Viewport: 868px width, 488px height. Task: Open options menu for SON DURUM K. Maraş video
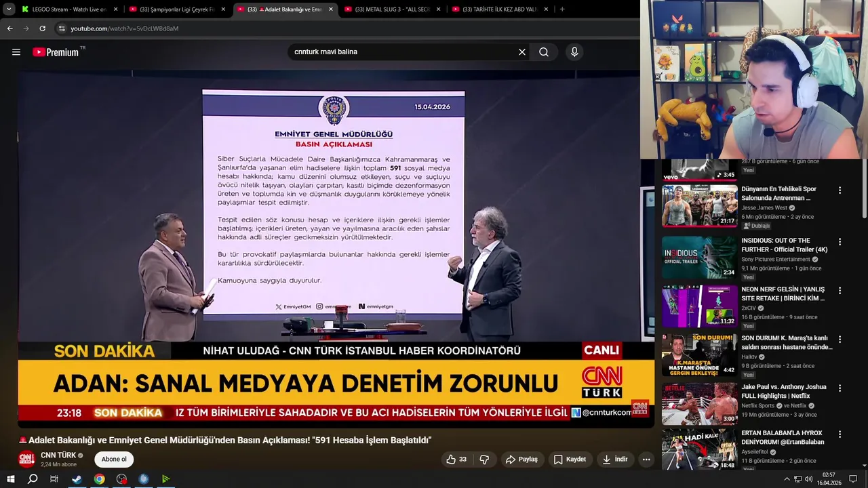840,340
